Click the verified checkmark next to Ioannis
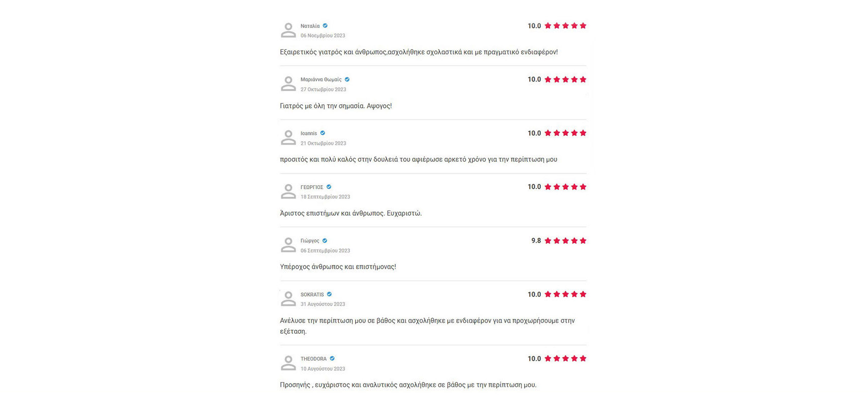The image size is (868, 407). pyautogui.click(x=323, y=133)
